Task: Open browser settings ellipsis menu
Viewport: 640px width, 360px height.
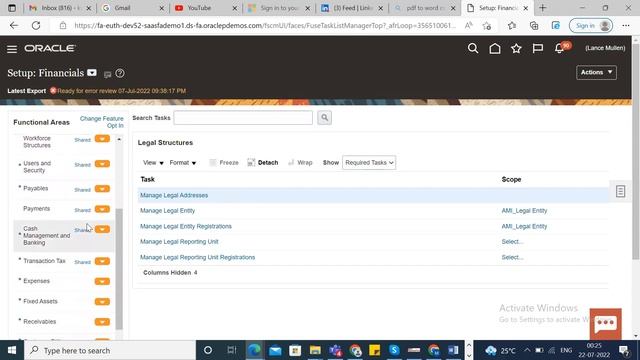Action: pos(626,26)
